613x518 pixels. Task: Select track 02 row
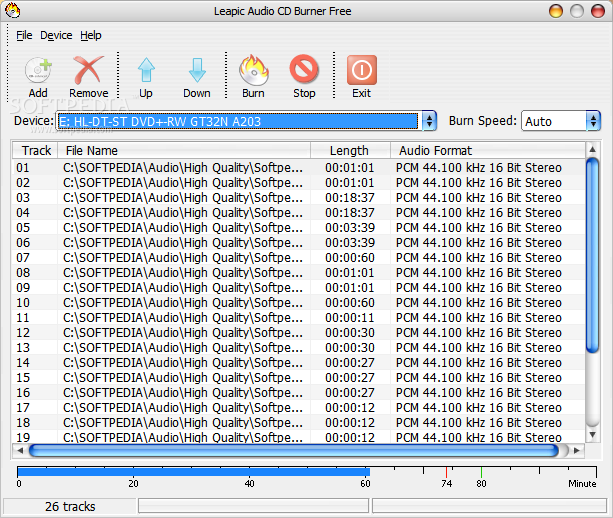(x=299, y=183)
